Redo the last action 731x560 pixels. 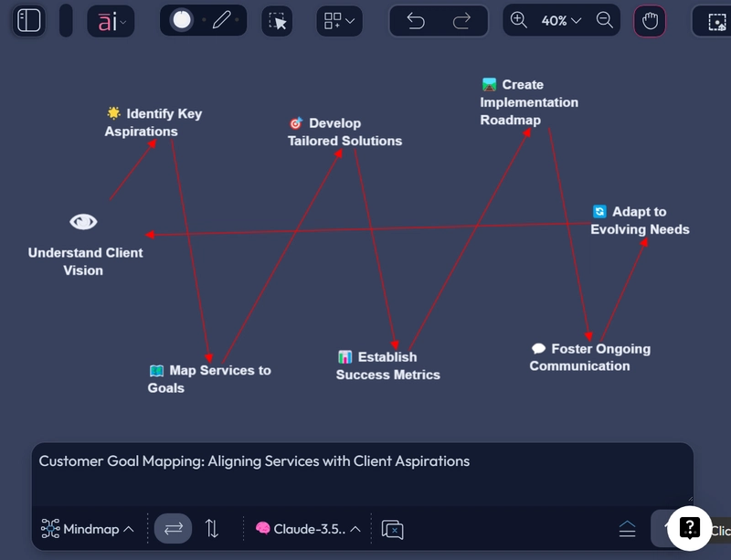[x=461, y=21]
